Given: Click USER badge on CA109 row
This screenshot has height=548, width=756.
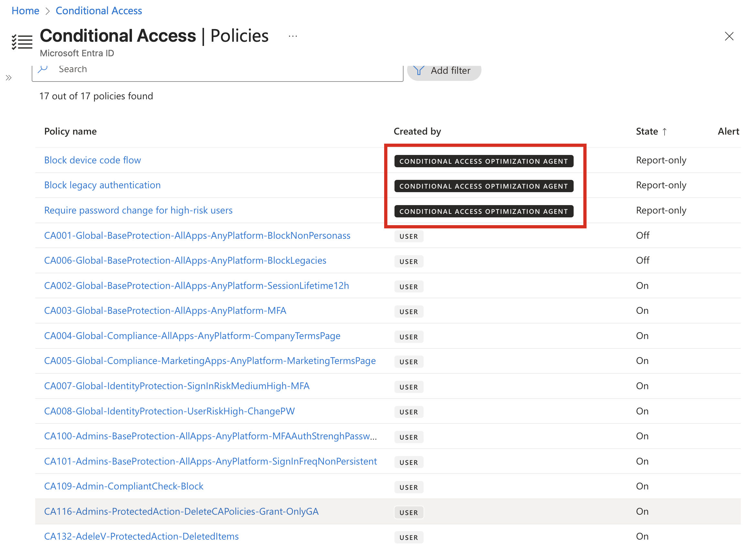Looking at the screenshot, I should point(409,487).
